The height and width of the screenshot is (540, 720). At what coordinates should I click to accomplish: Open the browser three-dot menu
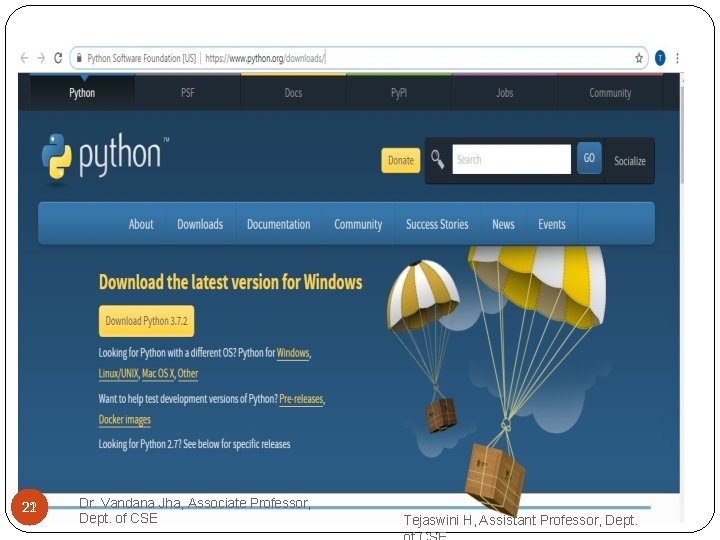677,58
